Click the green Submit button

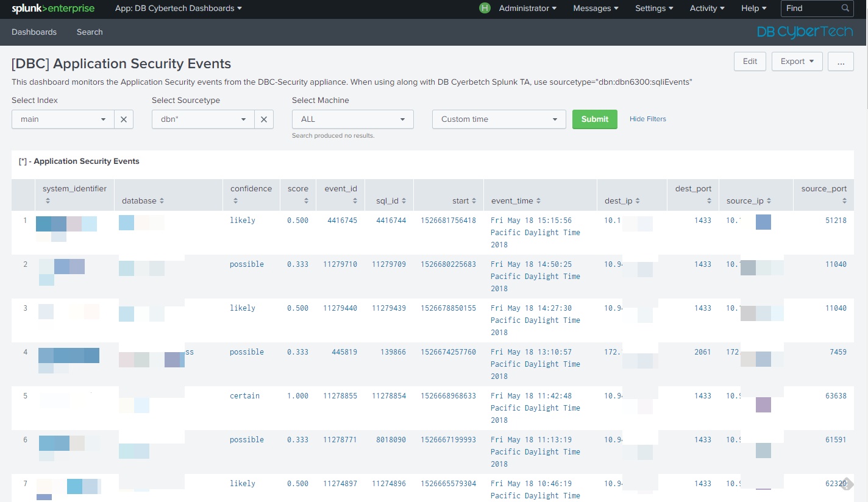tap(595, 119)
